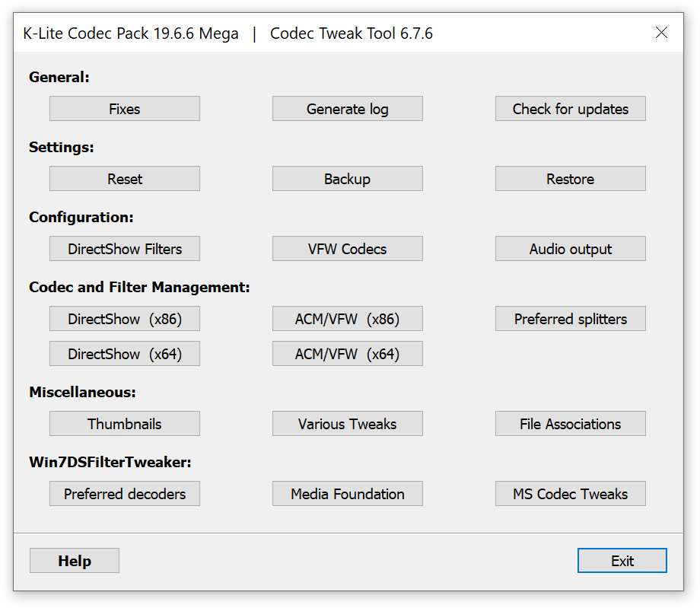Open DirectShow Filters configuration
The image size is (700, 608).
[x=124, y=248]
